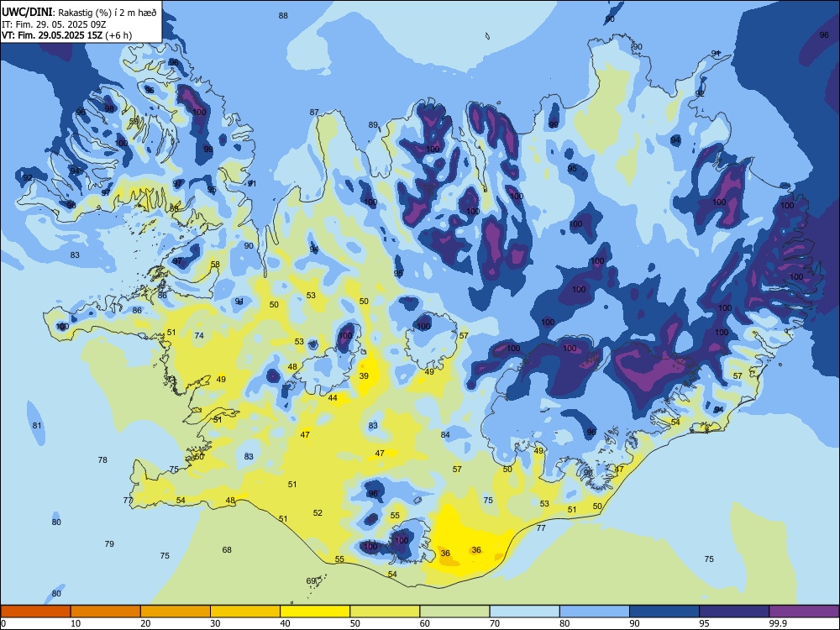Click the humidity value 39 on the map

pyautogui.click(x=364, y=376)
